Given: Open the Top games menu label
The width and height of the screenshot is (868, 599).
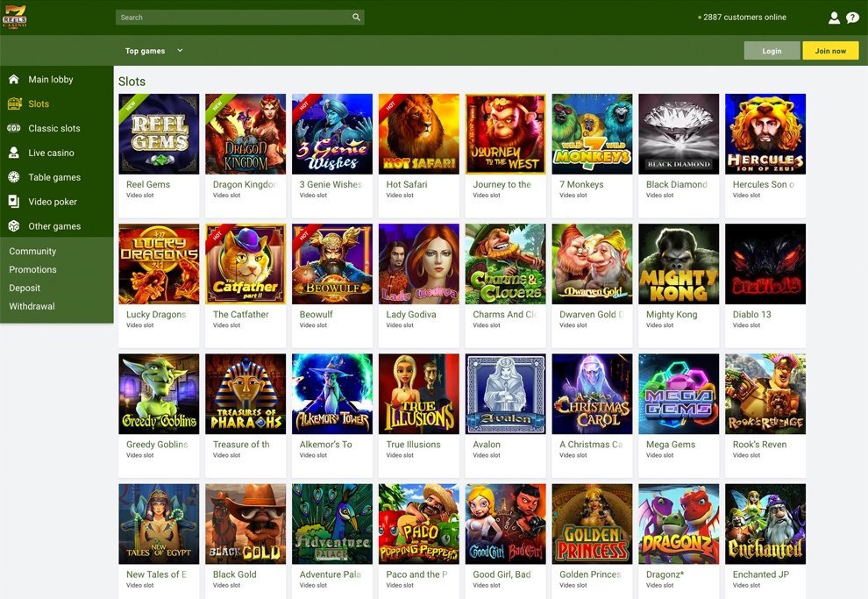Looking at the screenshot, I should click(145, 51).
